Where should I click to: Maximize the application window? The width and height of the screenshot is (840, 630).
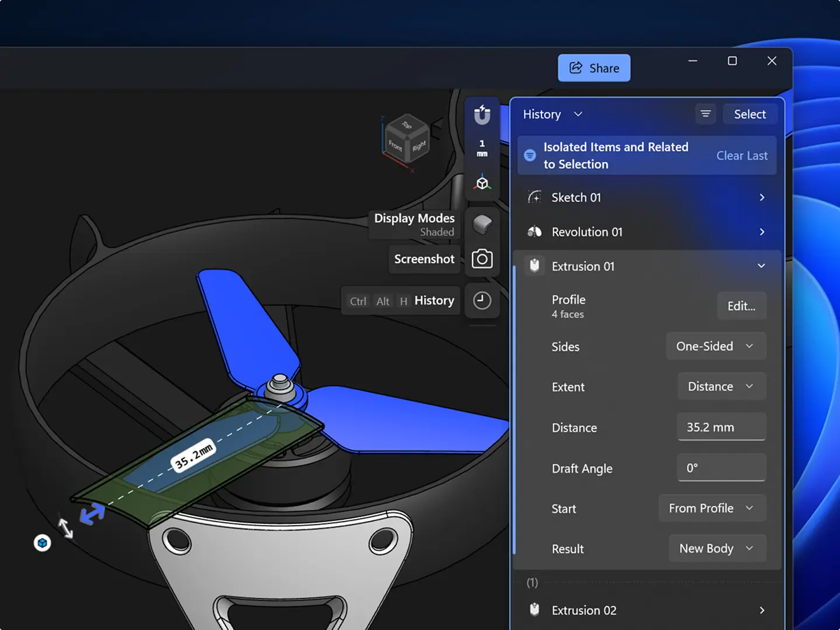tap(732, 61)
